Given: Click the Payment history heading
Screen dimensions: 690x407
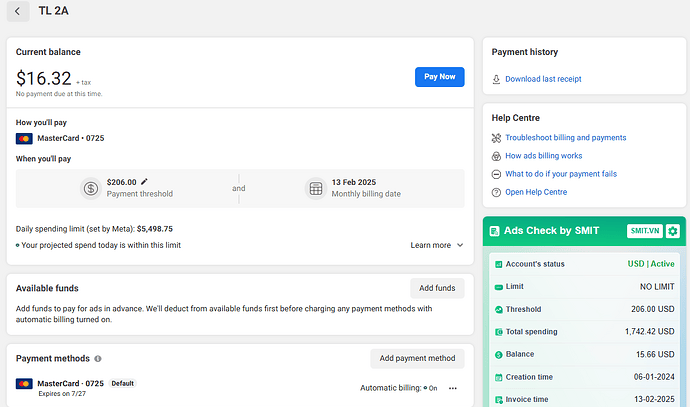Looking at the screenshot, I should pyautogui.click(x=525, y=52).
